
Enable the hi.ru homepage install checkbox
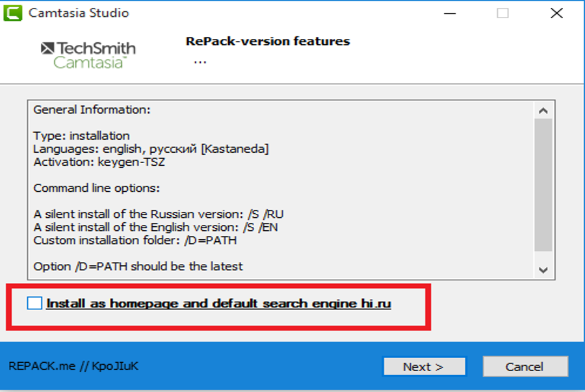(34, 303)
